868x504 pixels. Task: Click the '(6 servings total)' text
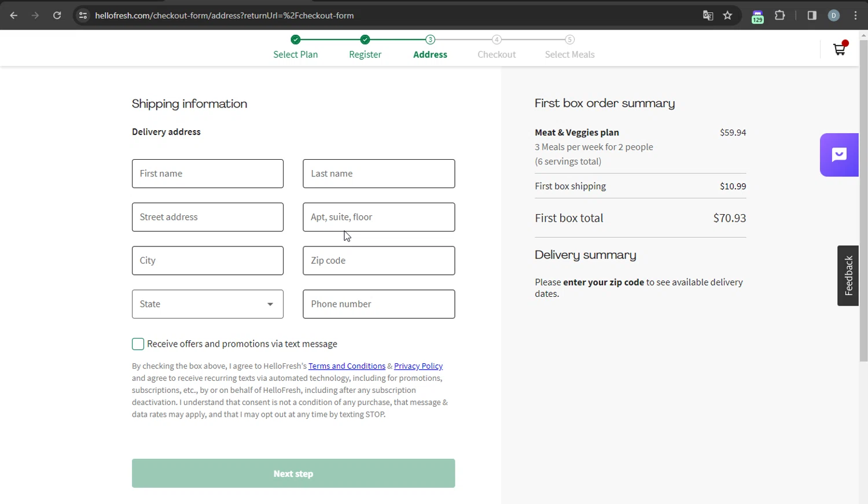click(568, 161)
